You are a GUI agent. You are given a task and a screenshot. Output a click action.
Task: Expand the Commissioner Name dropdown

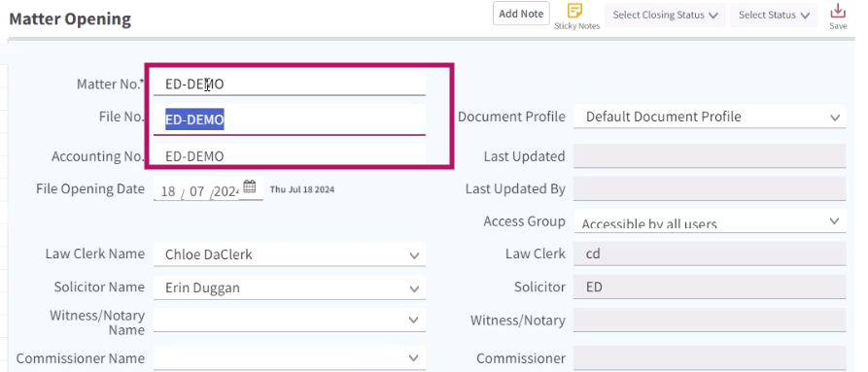coord(290,357)
